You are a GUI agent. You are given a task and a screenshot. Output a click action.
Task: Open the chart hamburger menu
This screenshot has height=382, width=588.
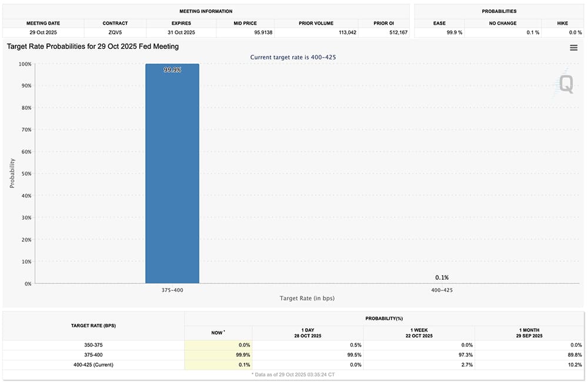tap(573, 48)
